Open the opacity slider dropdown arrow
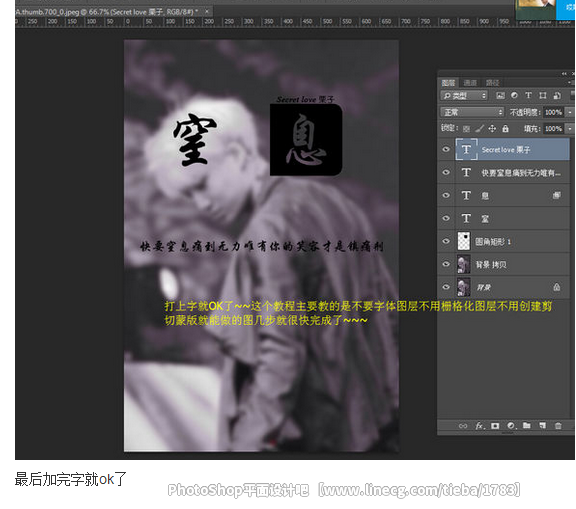The height and width of the screenshot is (509, 576). pyautogui.click(x=569, y=112)
